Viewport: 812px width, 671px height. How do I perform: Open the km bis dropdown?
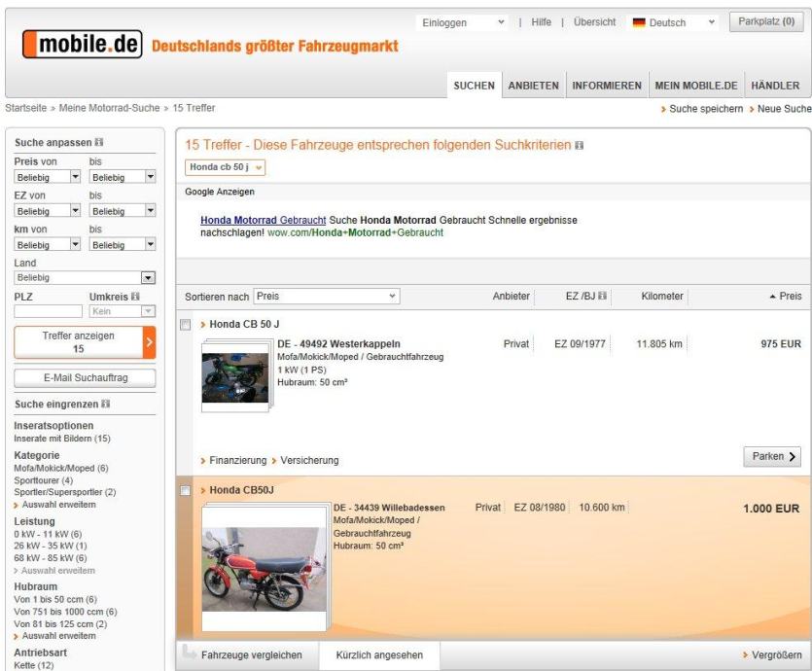click(x=123, y=244)
